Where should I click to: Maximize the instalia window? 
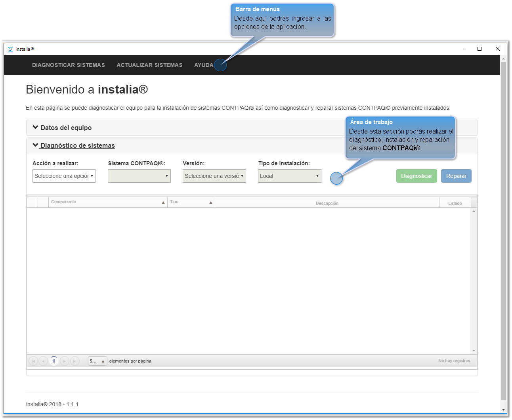click(x=480, y=49)
